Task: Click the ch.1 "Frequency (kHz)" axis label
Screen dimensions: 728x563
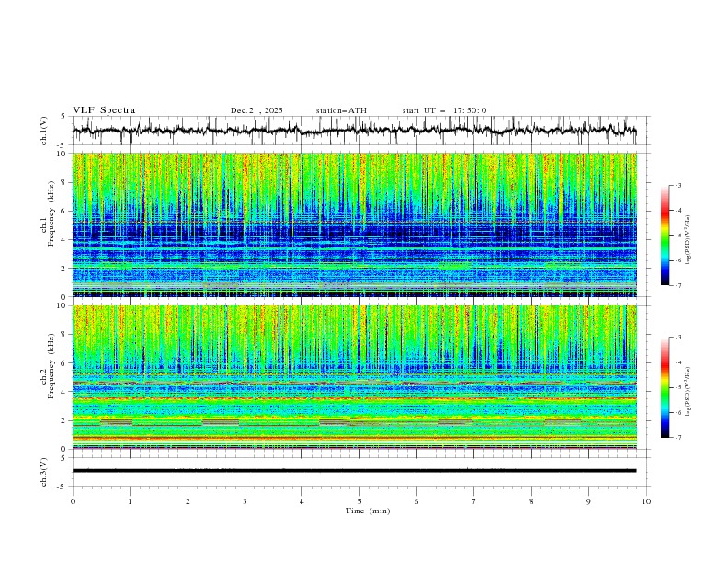Action: coord(51,212)
